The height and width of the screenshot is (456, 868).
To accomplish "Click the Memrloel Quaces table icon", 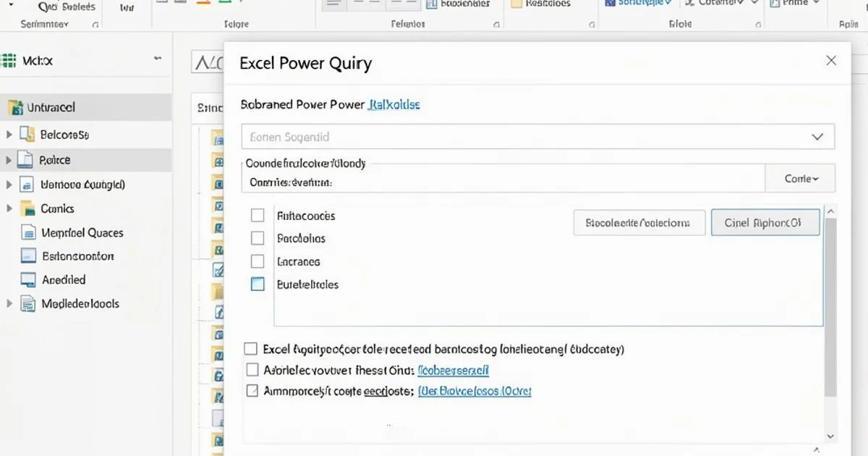I will [x=27, y=232].
